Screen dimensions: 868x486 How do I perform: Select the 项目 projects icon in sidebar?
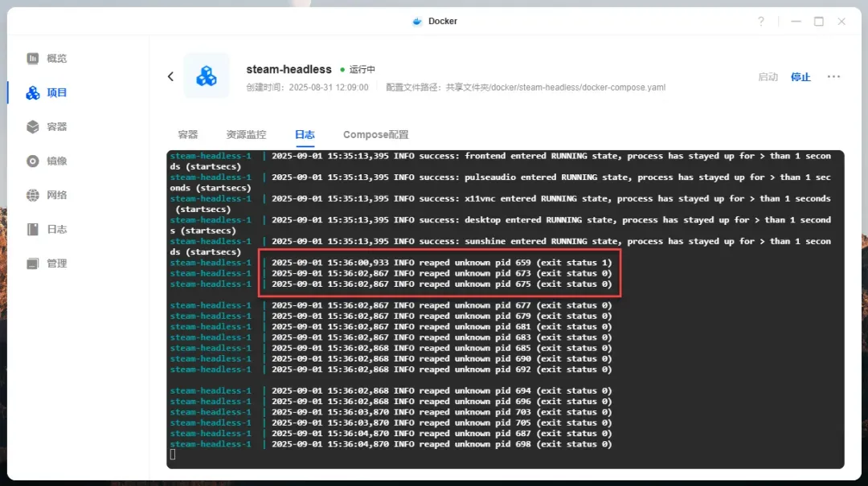point(46,92)
